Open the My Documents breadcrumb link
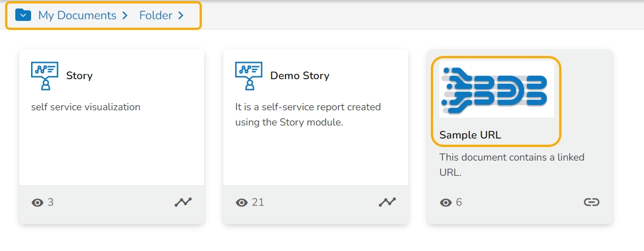Image resolution: width=644 pixels, height=251 pixels. pos(77,15)
